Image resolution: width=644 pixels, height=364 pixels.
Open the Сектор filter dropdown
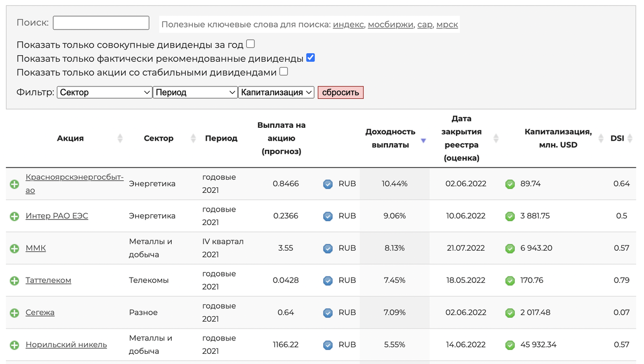105,92
